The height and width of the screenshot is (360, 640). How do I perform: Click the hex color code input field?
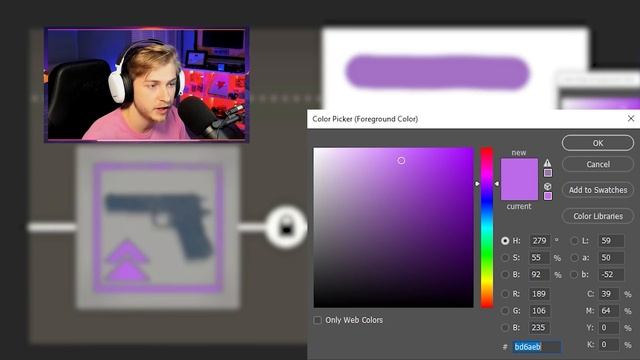[x=537, y=347]
